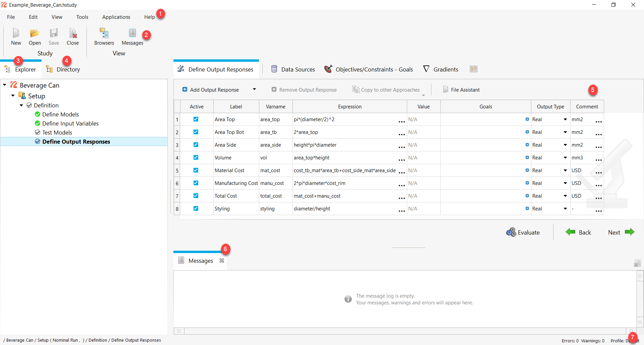The width and height of the screenshot is (644, 345).
Task: Expand Output Type dropdown for Total Cost
Action: [565, 196]
